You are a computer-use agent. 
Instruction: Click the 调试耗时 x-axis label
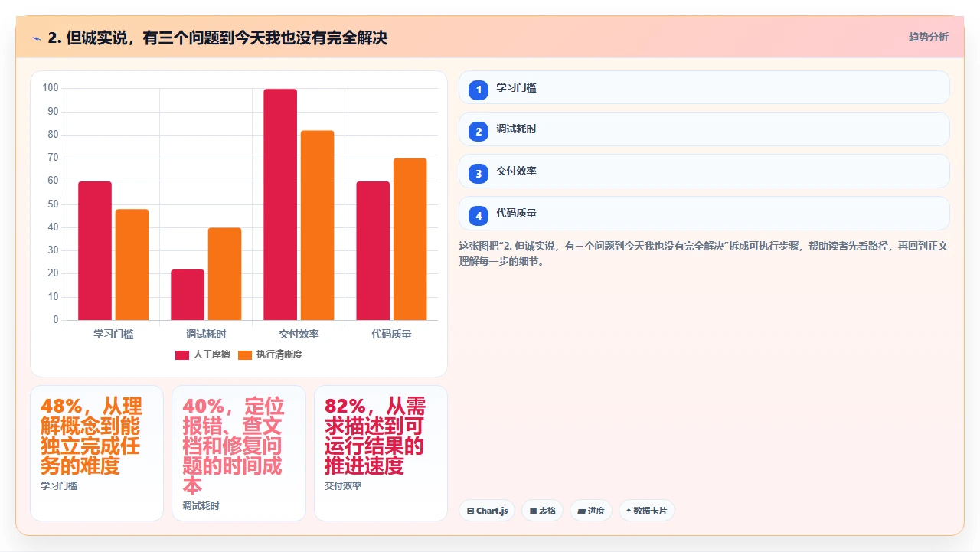(206, 334)
